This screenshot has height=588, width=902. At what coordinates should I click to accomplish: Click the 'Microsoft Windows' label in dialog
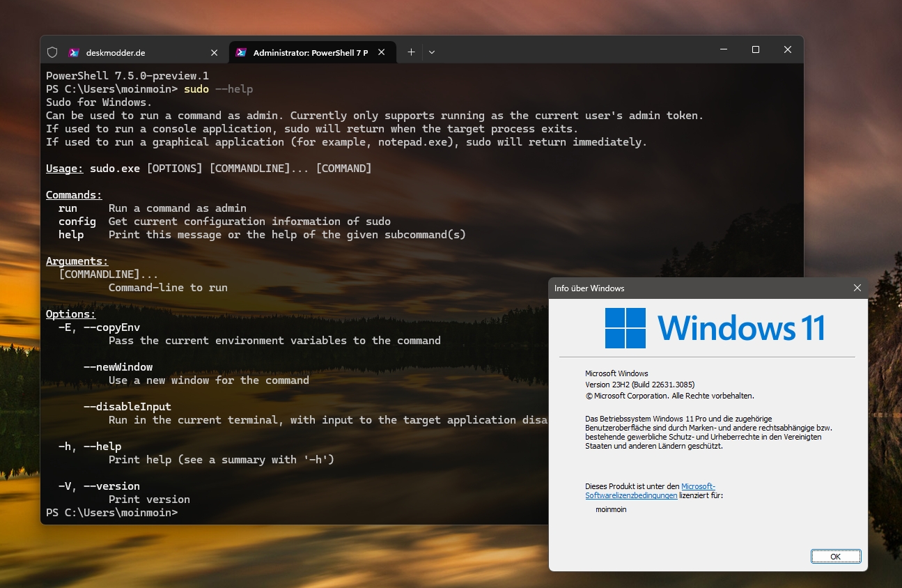616,373
